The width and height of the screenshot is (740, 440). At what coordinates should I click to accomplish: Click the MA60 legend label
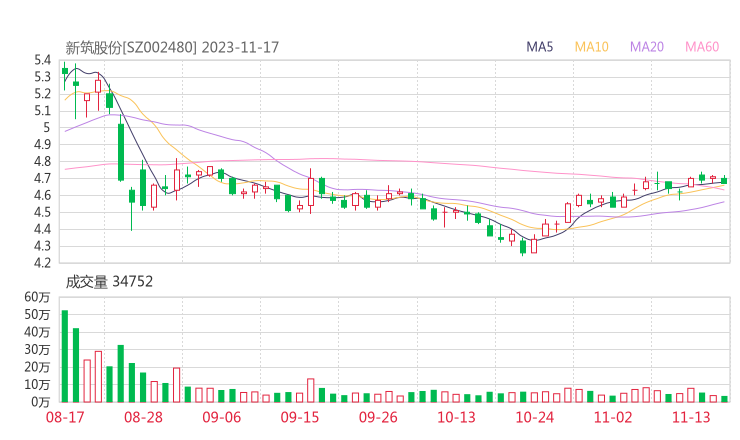tap(702, 47)
